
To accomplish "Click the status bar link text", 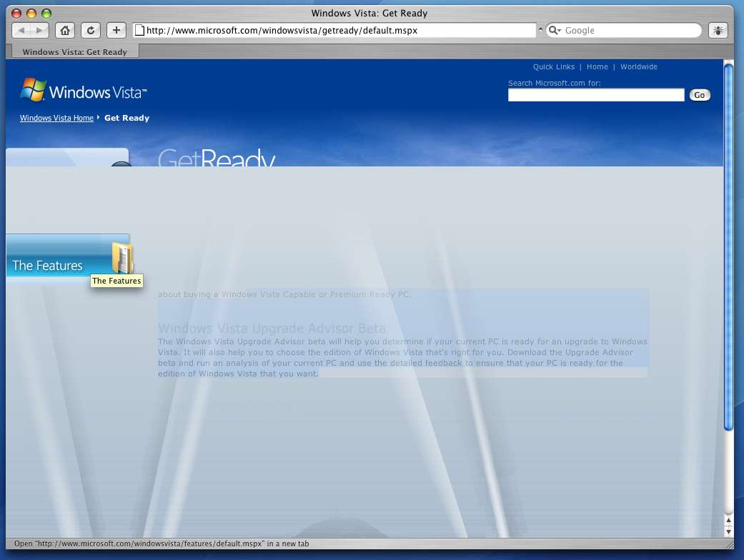I will pyautogui.click(x=162, y=544).
